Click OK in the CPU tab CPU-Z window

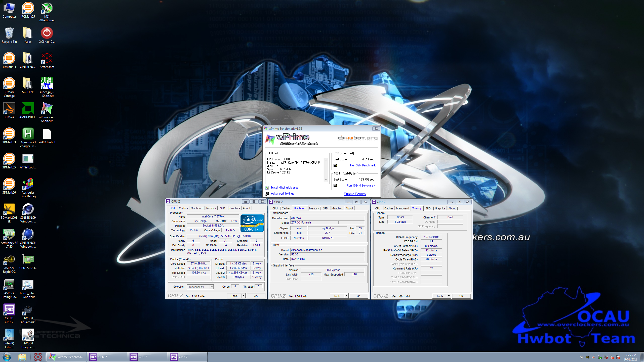(x=256, y=296)
